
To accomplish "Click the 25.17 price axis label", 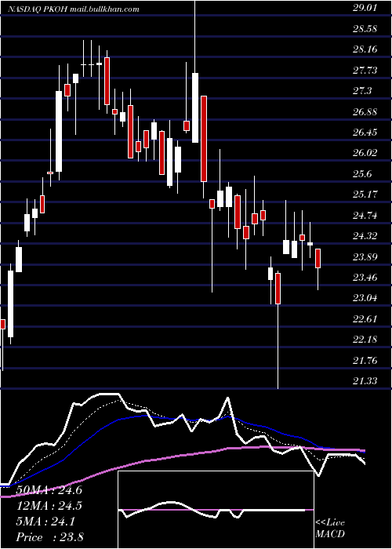I will pyautogui.click(x=365, y=195).
